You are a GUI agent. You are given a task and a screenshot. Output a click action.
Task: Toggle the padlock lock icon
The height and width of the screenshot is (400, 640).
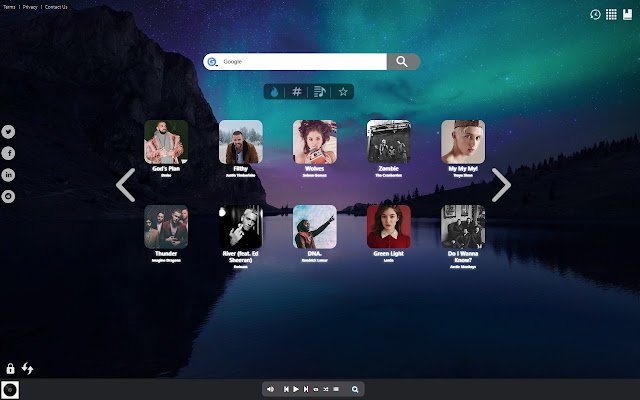(x=10, y=369)
